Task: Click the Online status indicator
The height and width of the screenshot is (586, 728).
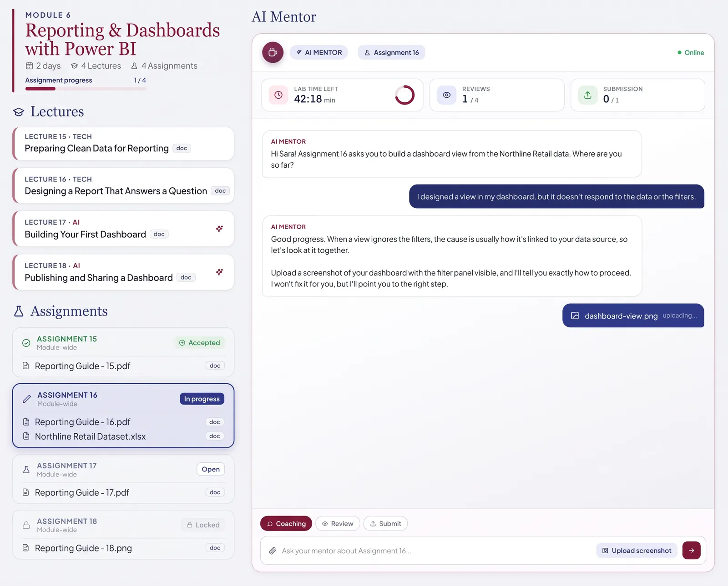Action: click(x=691, y=53)
